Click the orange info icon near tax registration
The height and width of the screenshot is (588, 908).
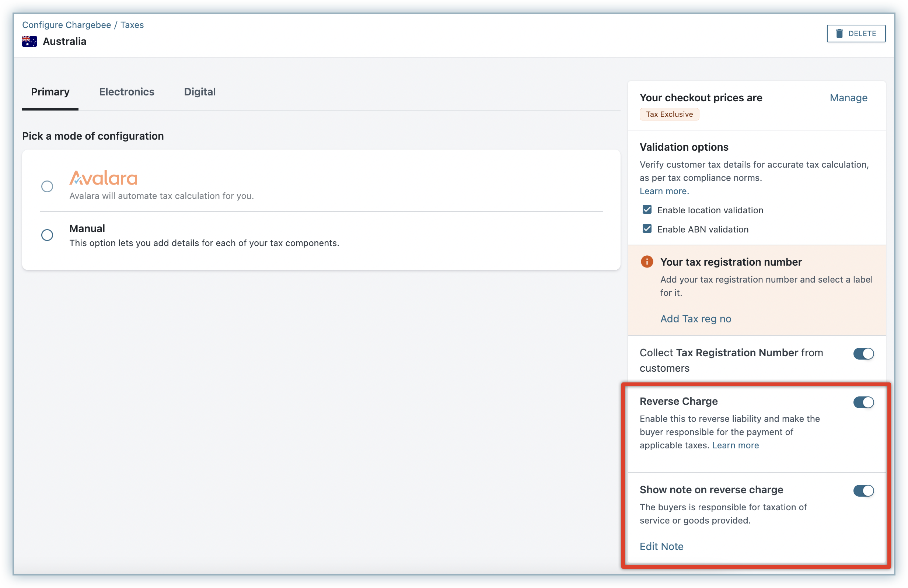click(647, 262)
